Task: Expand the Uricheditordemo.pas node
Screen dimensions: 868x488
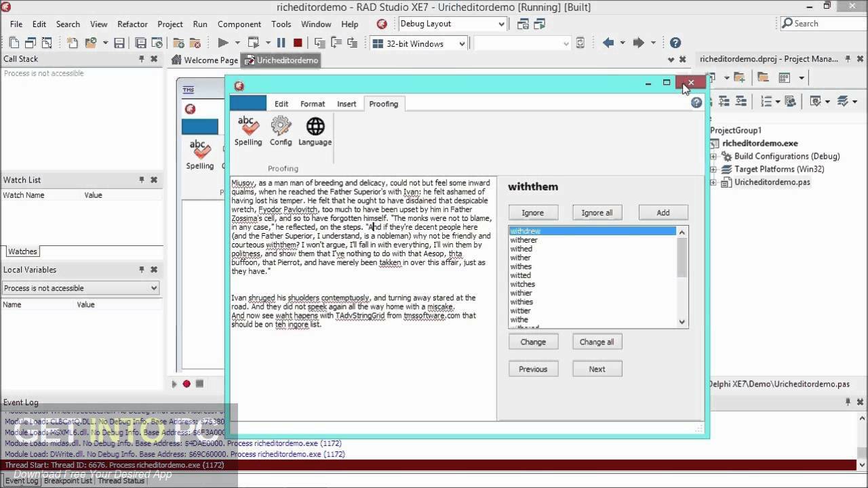Action: click(x=713, y=182)
